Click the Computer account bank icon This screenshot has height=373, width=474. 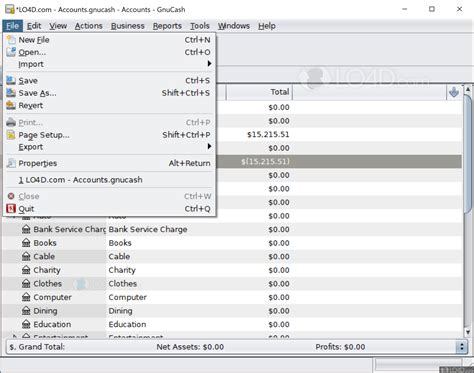(x=26, y=297)
